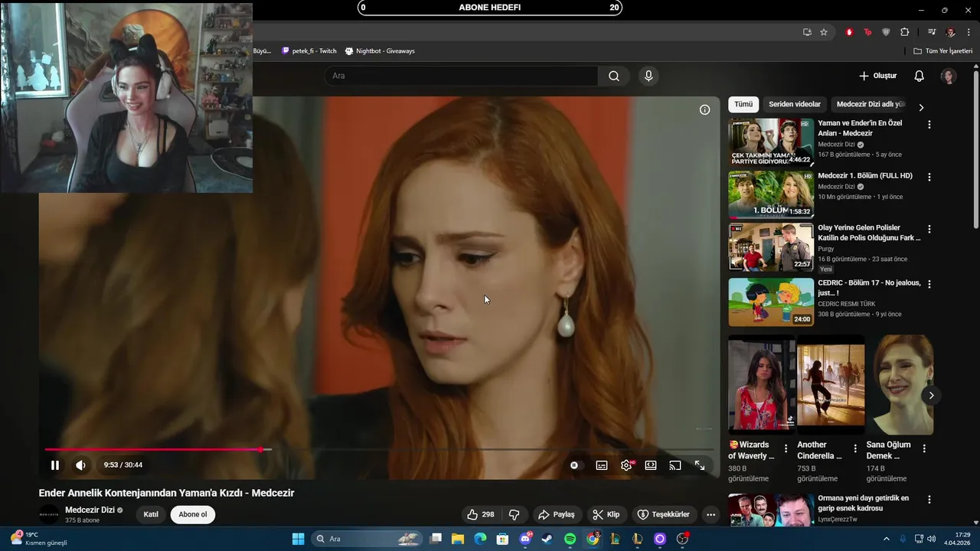Show more filter chips with arrow
Screen dimensions: 980x551
921,107
